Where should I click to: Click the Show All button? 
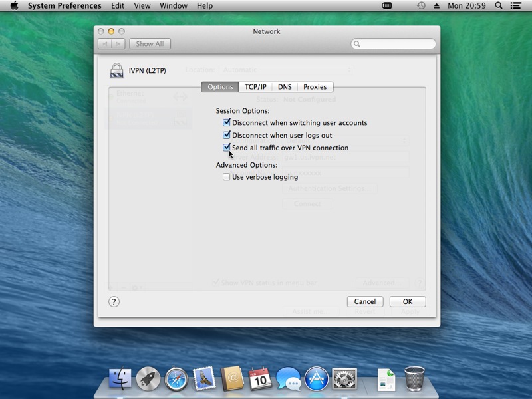coord(150,44)
